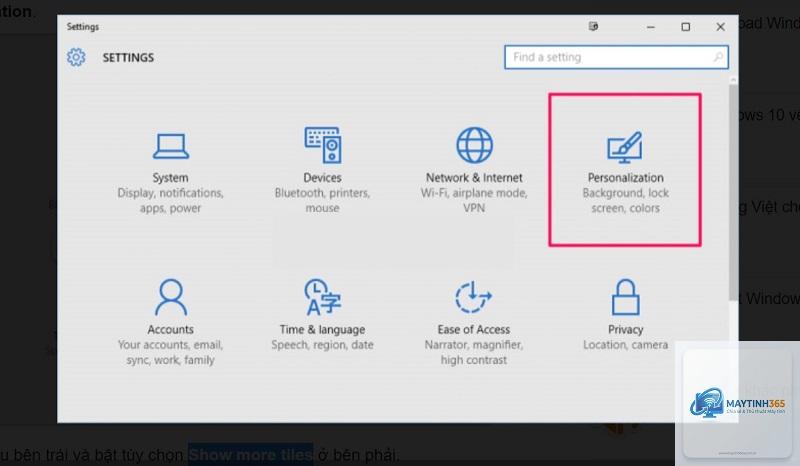Click the Settings gear icon in header

tap(76, 57)
